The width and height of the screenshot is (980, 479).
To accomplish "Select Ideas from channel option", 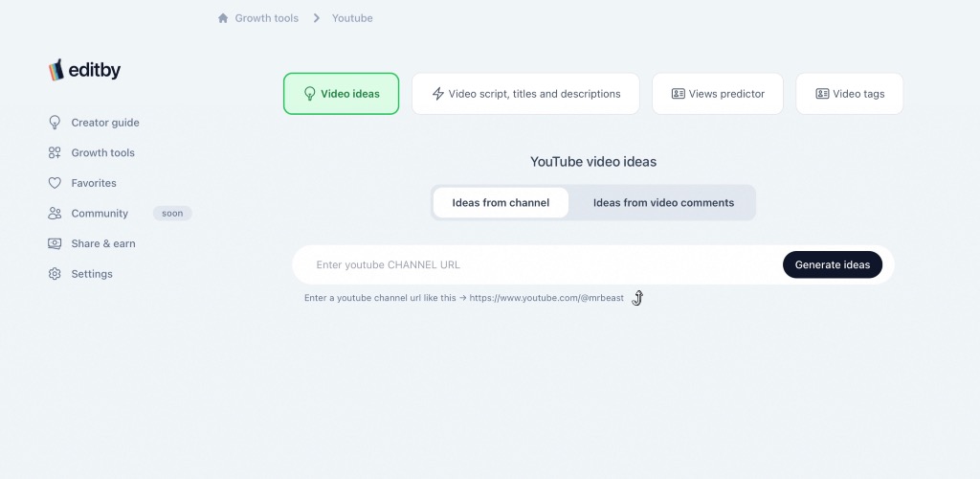I will click(501, 203).
